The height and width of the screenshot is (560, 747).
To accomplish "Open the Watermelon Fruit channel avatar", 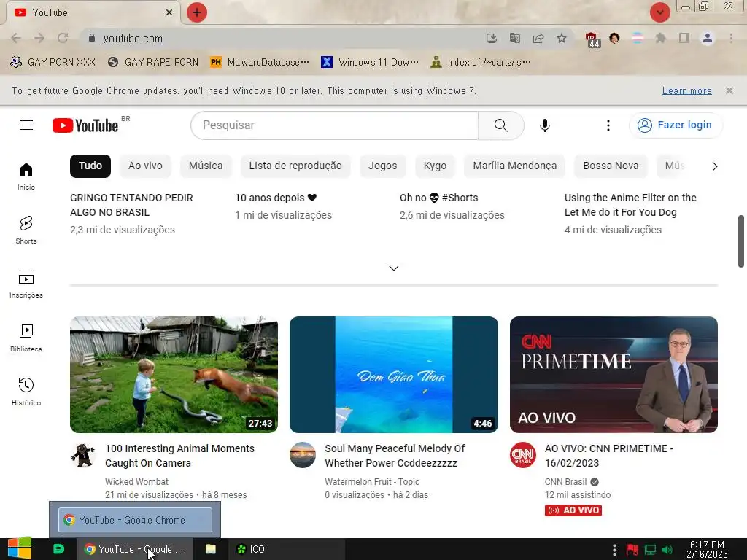I will point(303,455).
